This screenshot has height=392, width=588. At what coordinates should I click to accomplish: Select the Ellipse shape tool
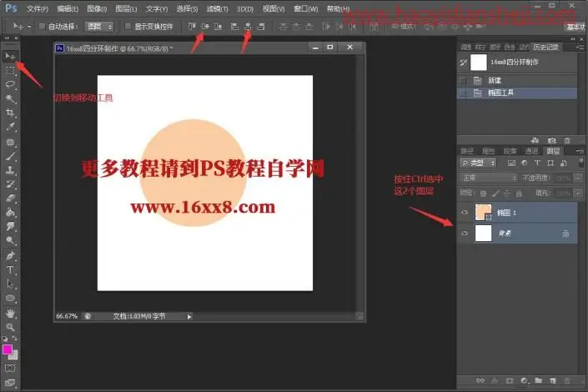(x=10, y=299)
